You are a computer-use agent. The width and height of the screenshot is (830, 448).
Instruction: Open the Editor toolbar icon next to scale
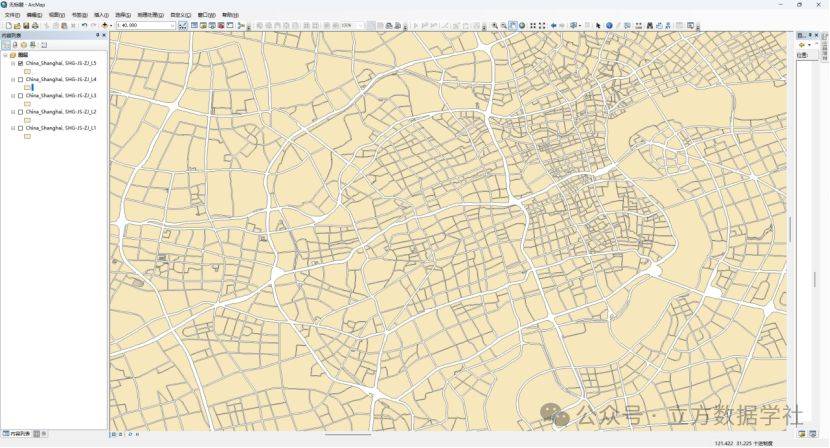[183, 25]
